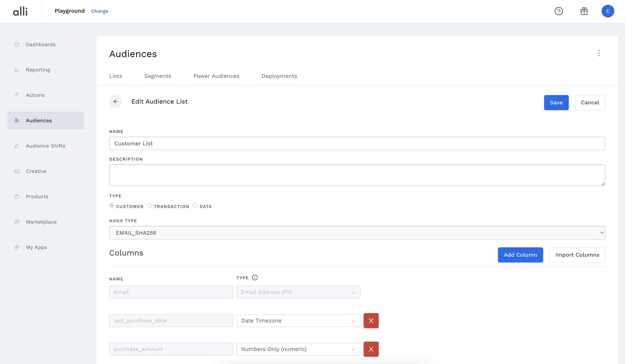Image resolution: width=625 pixels, height=364 pixels.
Task: Click the Type column info icon
Action: pos(255,277)
